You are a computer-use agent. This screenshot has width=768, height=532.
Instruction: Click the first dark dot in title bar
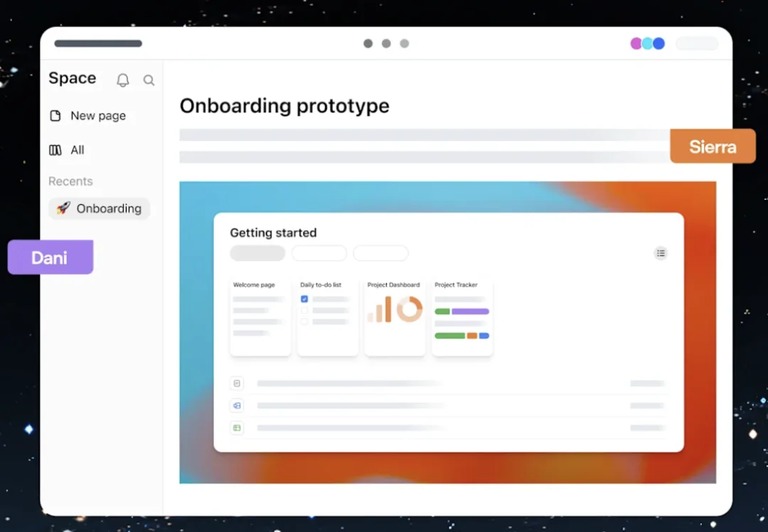(x=368, y=44)
